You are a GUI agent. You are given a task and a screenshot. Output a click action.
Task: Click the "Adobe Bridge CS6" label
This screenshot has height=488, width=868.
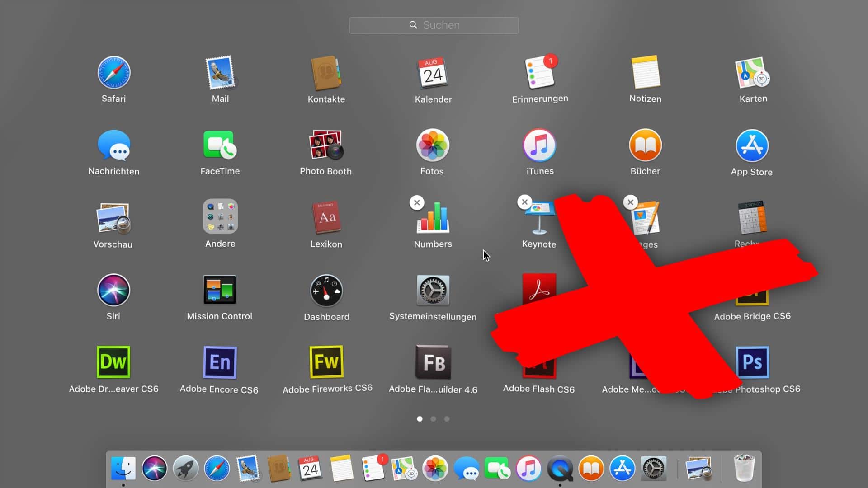coord(752,316)
